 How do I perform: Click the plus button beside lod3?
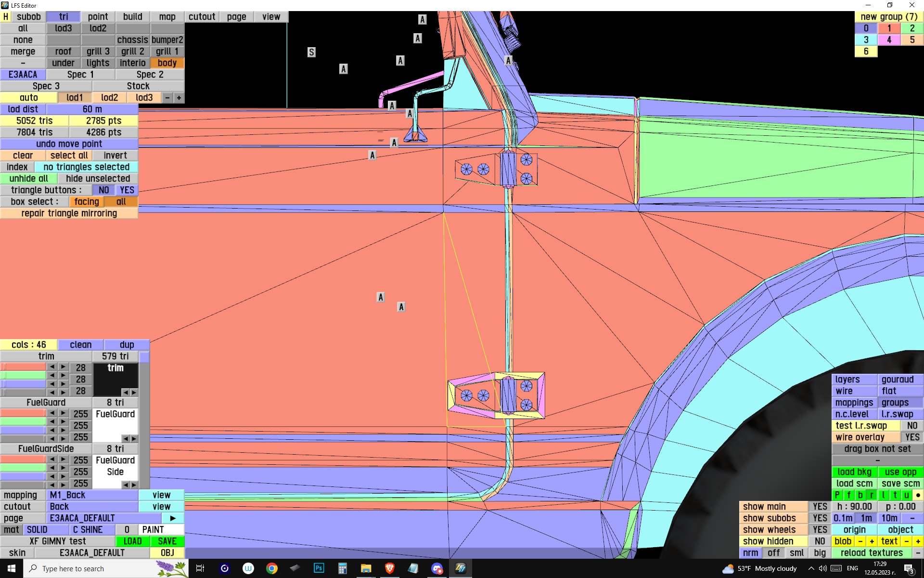click(179, 98)
